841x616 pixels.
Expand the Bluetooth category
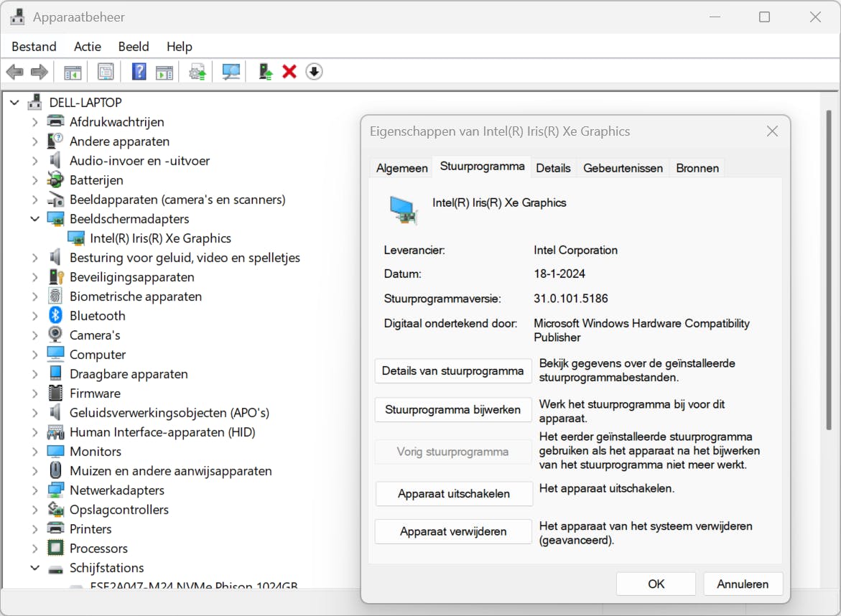35,316
